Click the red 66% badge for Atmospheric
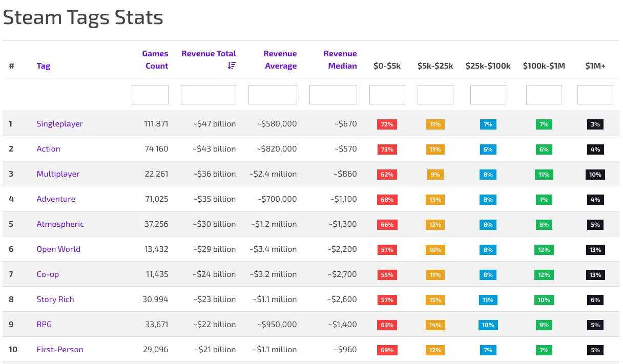Viewport: 623px width, 364px height. tap(387, 225)
